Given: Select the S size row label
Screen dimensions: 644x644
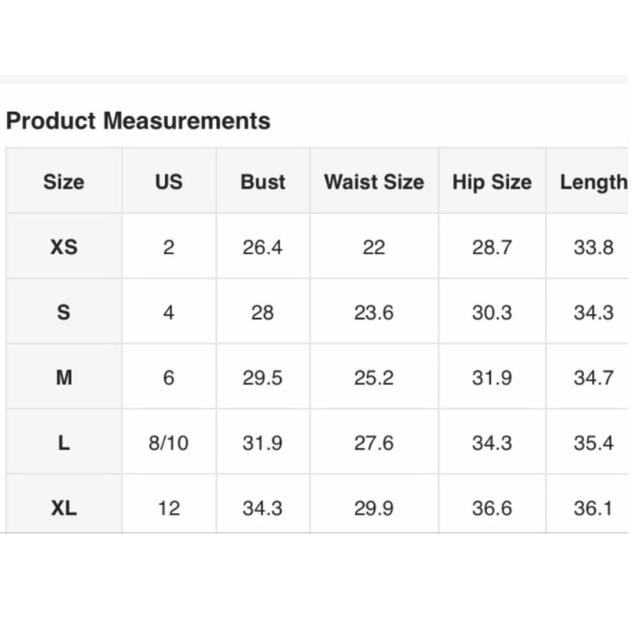Looking at the screenshot, I should point(64,312).
